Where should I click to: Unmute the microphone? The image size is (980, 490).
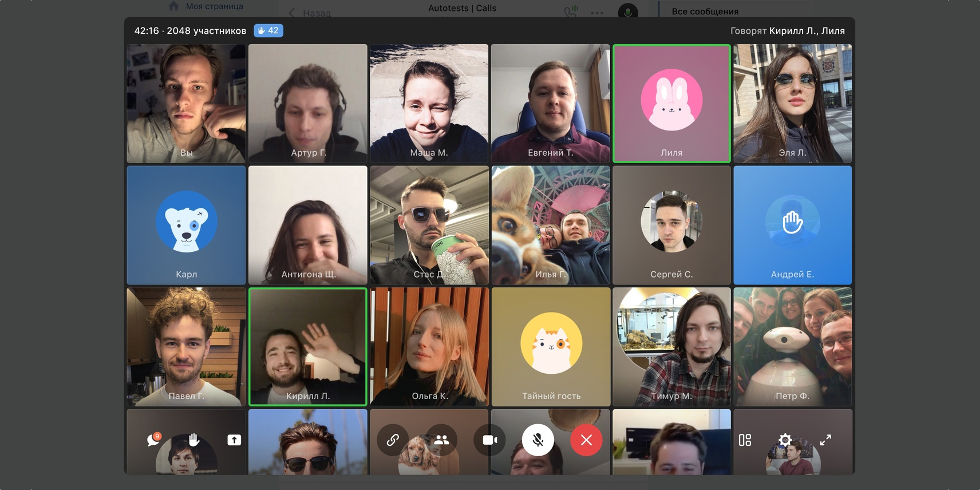click(x=538, y=440)
